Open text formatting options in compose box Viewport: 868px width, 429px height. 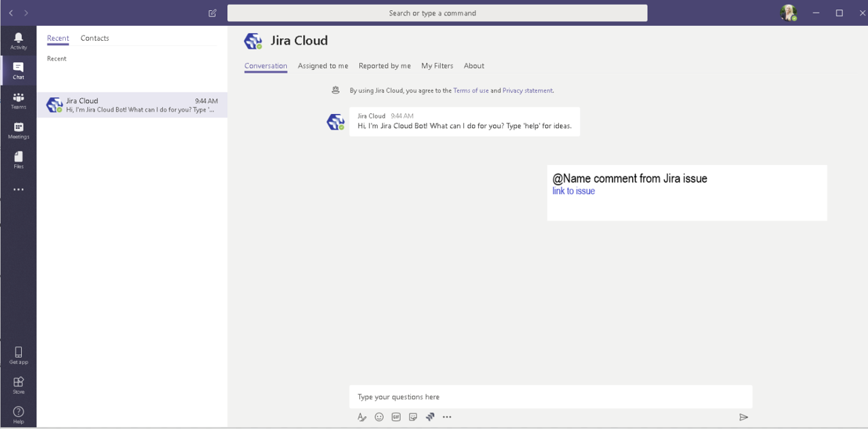click(362, 417)
